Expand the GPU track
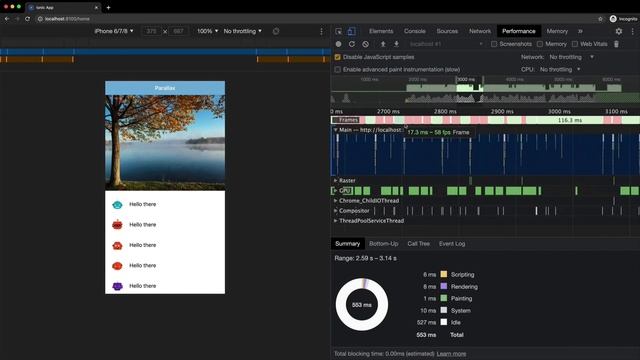Image resolution: width=640 pixels, height=360 pixels. [336, 191]
